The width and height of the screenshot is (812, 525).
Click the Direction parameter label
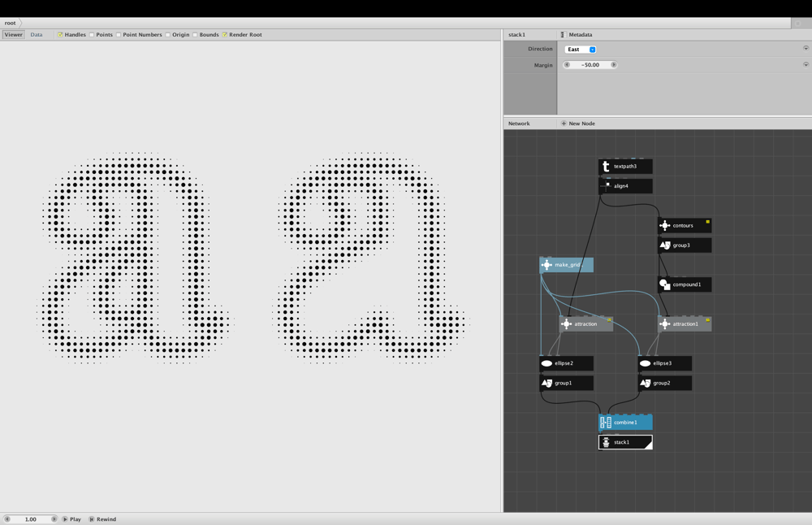click(x=540, y=49)
